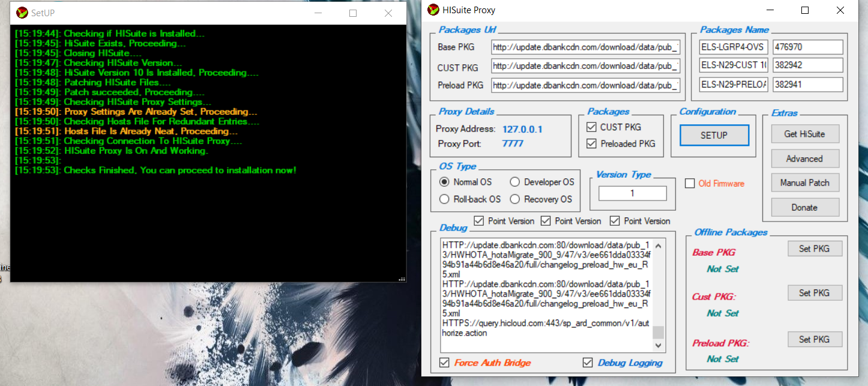Click 'Not Set' under Preload PKG

coord(723,359)
